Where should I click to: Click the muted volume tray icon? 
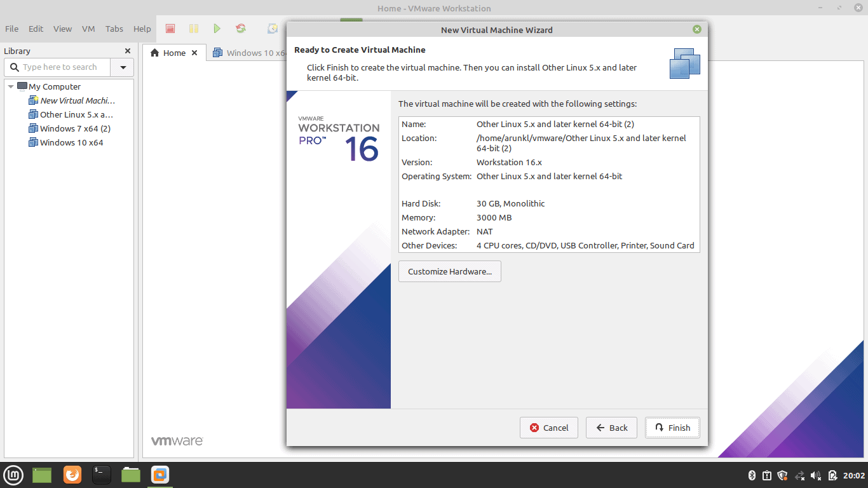pyautogui.click(x=817, y=475)
